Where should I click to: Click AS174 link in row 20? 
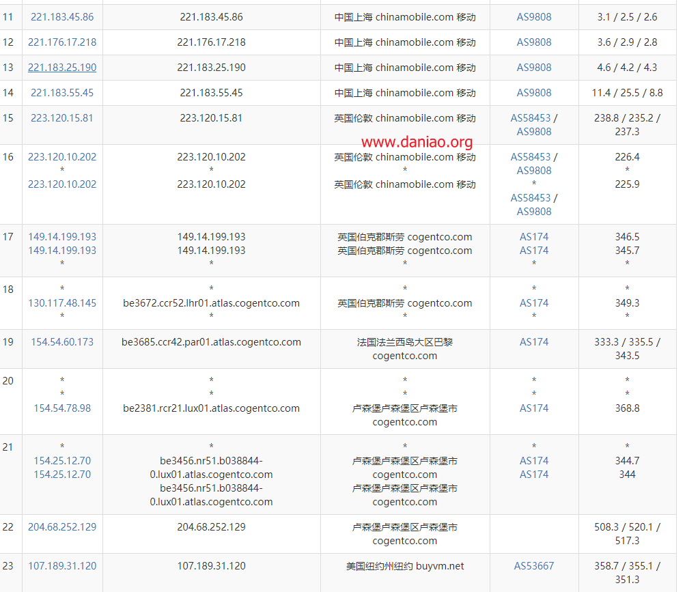[x=534, y=408]
